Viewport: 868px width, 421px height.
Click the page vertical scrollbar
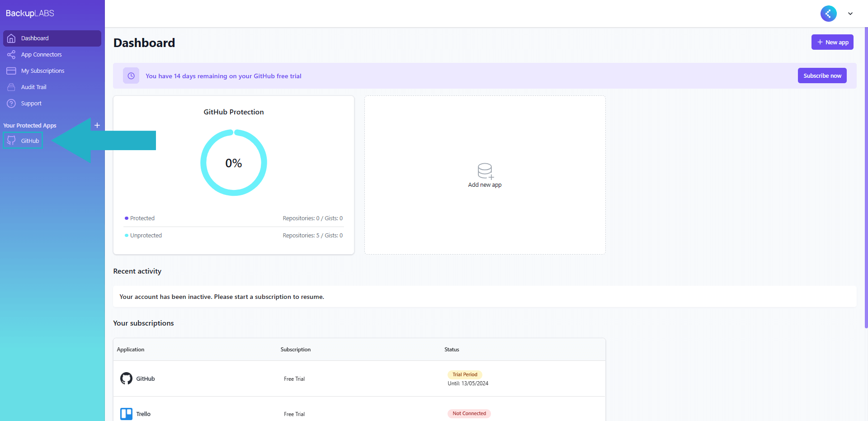866,178
